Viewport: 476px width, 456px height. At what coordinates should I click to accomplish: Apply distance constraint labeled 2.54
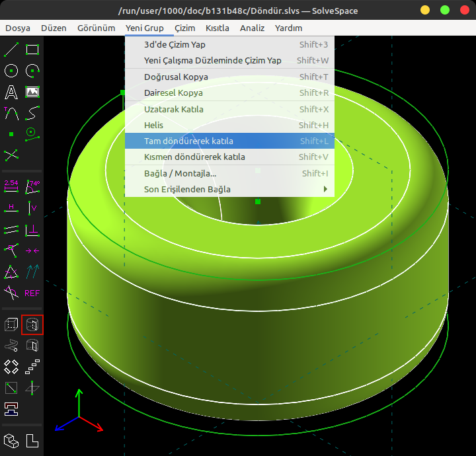11,186
